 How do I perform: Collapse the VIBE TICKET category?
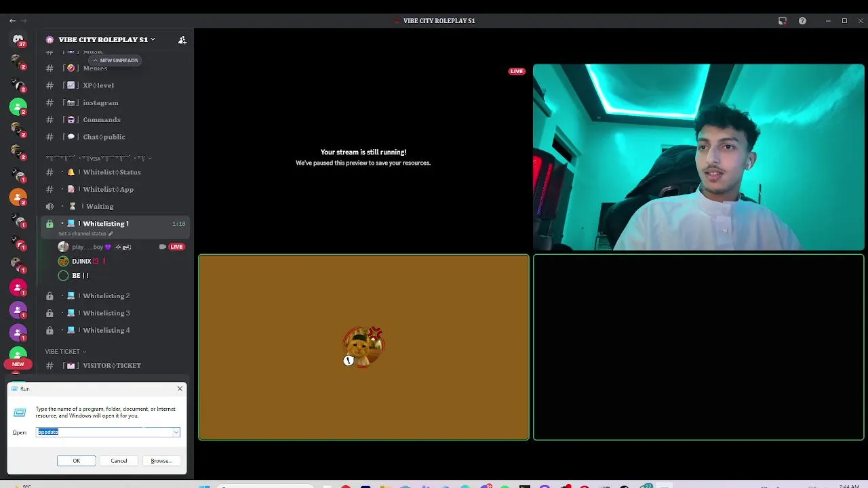[x=66, y=351]
